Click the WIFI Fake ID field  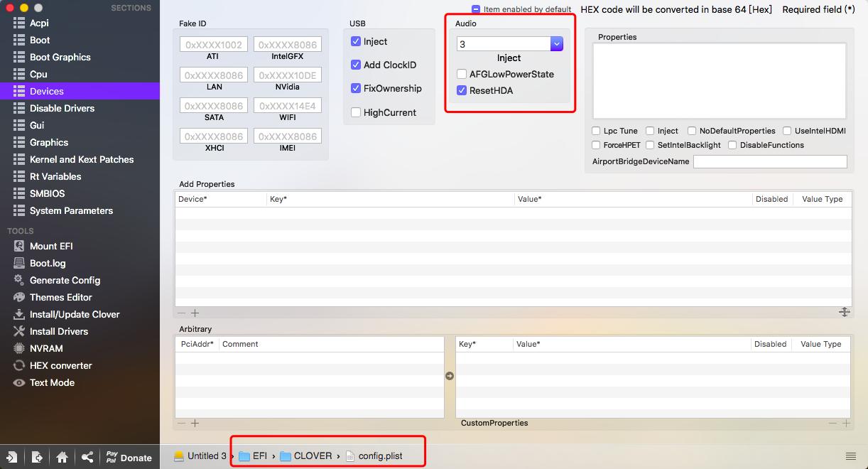tap(288, 106)
